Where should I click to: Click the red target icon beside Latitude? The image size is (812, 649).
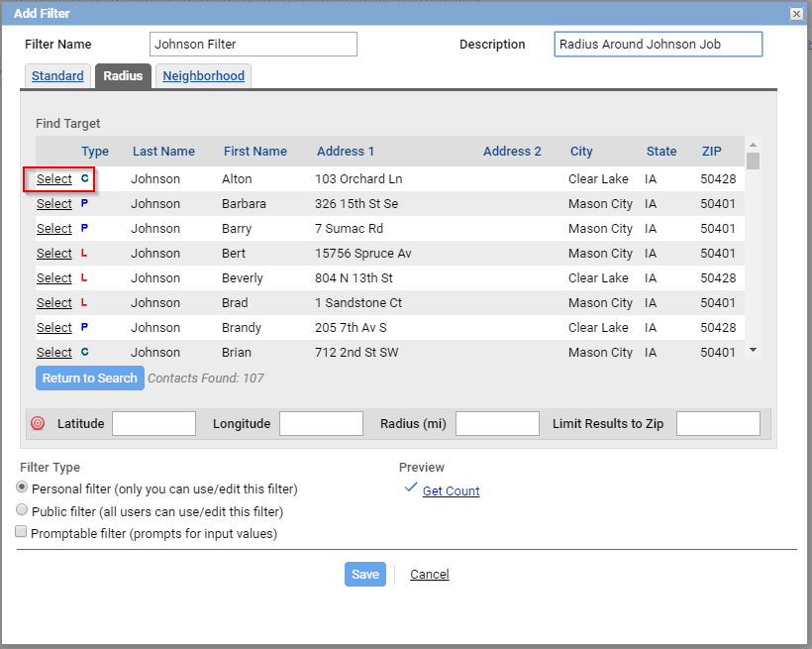click(x=38, y=423)
